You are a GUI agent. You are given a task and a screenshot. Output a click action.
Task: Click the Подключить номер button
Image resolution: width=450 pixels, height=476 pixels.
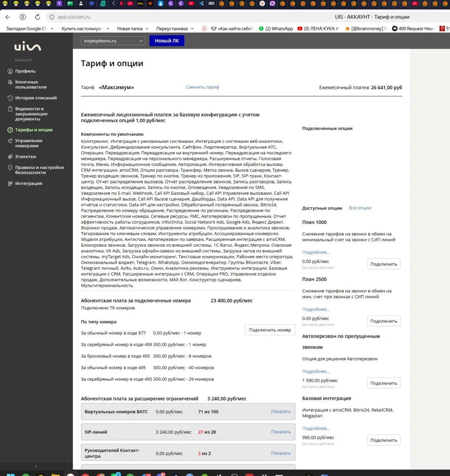(x=270, y=330)
